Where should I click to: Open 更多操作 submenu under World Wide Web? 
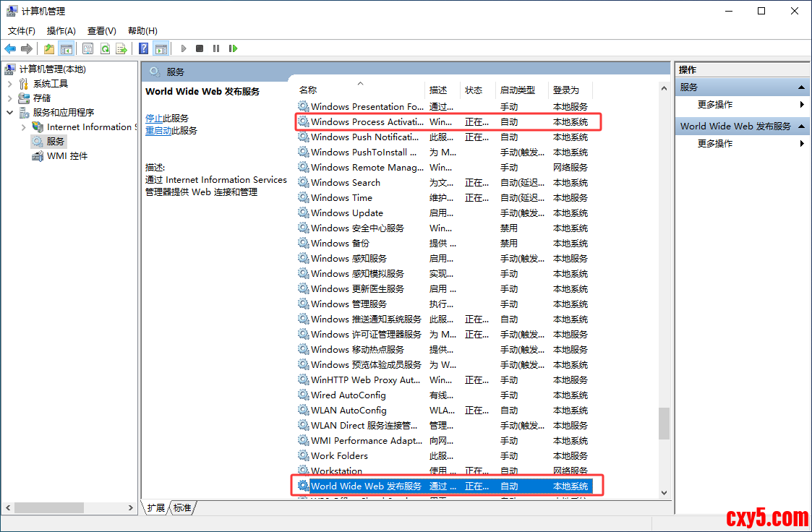coord(743,143)
